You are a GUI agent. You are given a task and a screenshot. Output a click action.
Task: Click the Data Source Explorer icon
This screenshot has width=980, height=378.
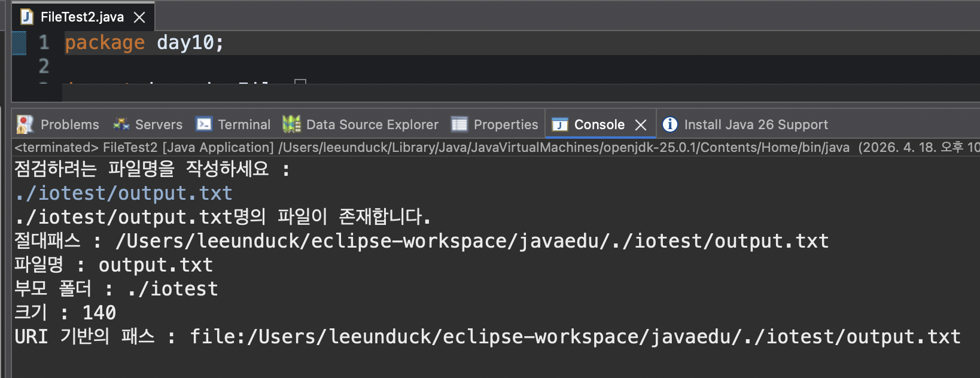click(x=291, y=124)
